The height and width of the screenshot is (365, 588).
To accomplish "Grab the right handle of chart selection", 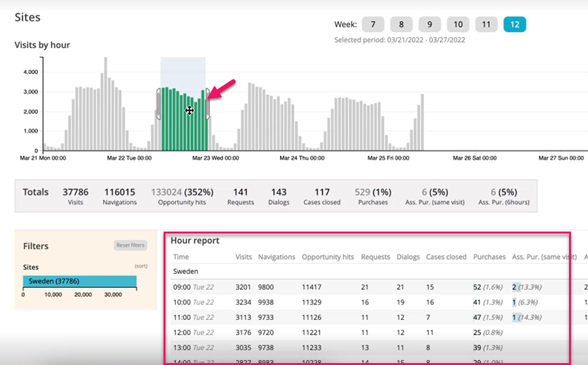I will (x=208, y=105).
